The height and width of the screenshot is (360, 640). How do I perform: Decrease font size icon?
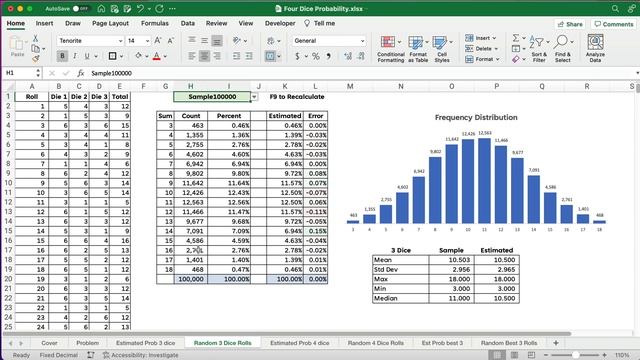tap(171, 40)
